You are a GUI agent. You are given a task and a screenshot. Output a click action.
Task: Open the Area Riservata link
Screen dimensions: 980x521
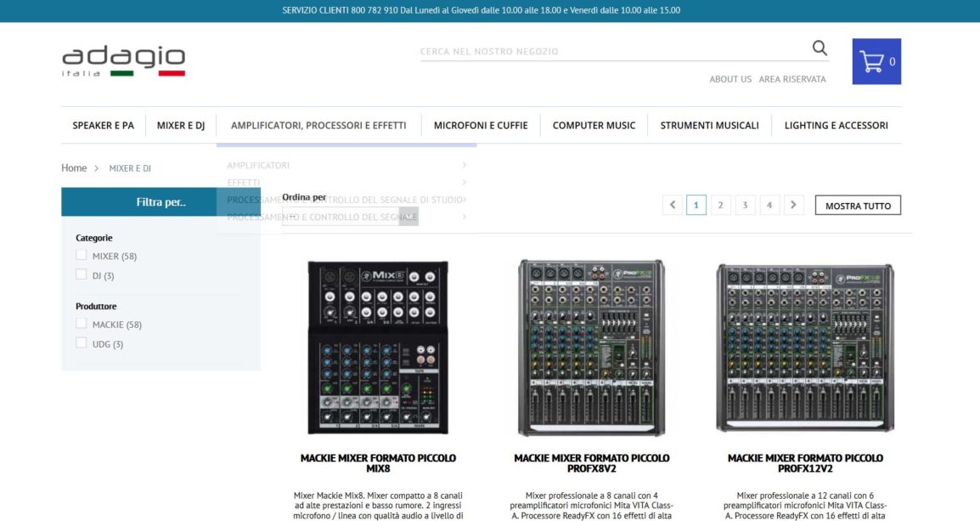791,79
